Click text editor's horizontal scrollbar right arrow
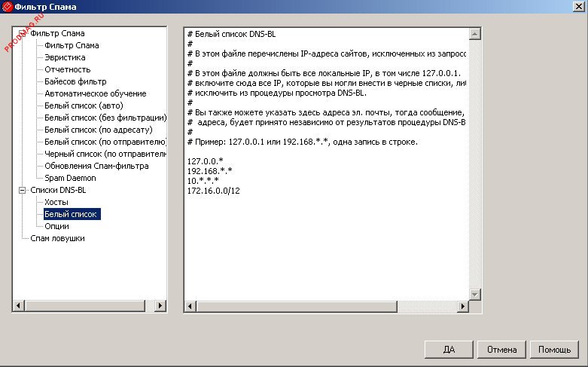The image size is (588, 367). pyautogui.click(x=462, y=307)
